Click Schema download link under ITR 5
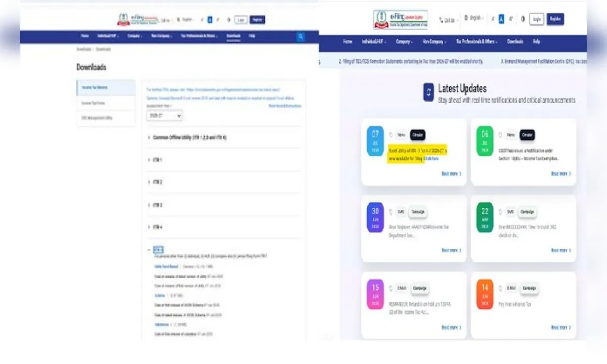607x364 pixels. (159, 295)
